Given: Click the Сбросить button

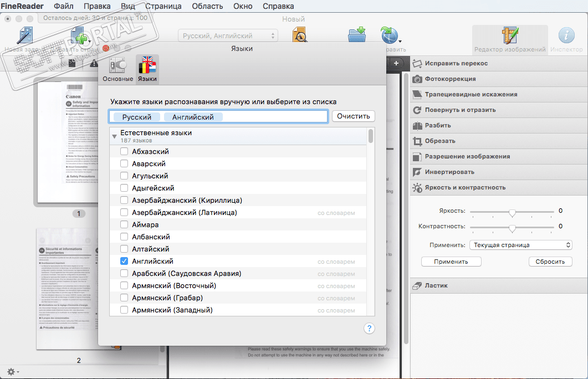Looking at the screenshot, I should coord(550,262).
